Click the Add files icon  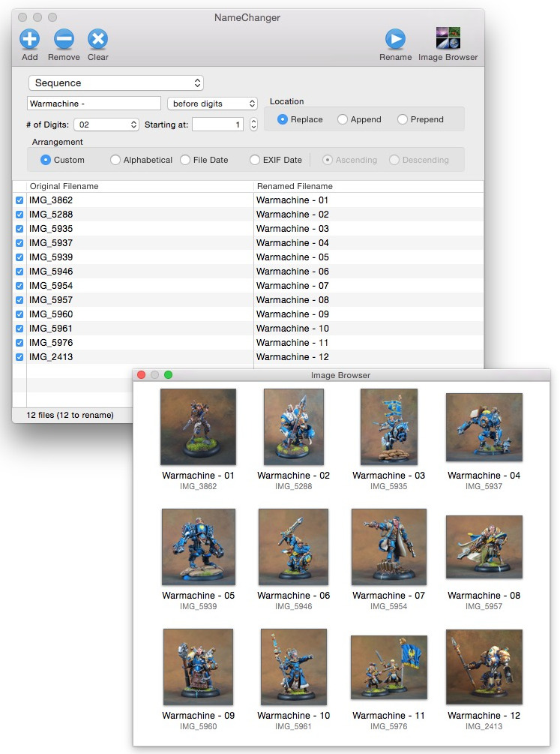(x=30, y=39)
